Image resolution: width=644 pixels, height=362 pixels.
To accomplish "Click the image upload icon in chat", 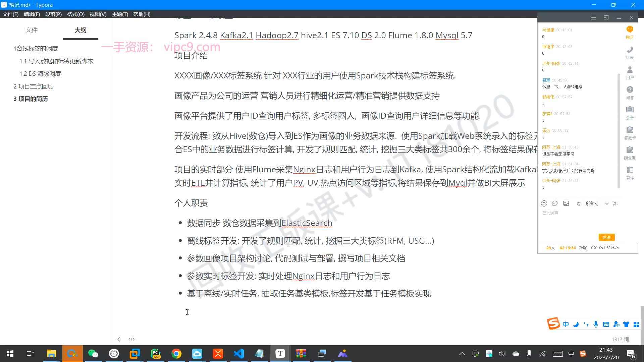I will [566, 203].
